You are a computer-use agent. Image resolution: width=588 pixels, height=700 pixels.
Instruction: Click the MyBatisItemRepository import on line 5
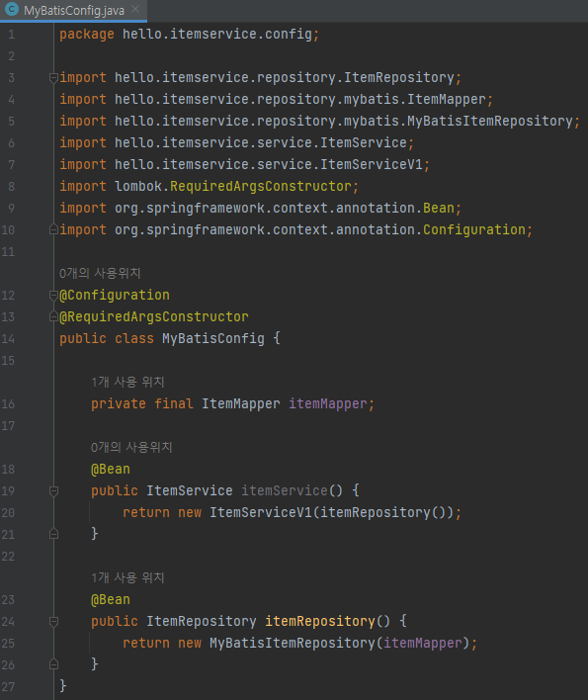click(490, 121)
